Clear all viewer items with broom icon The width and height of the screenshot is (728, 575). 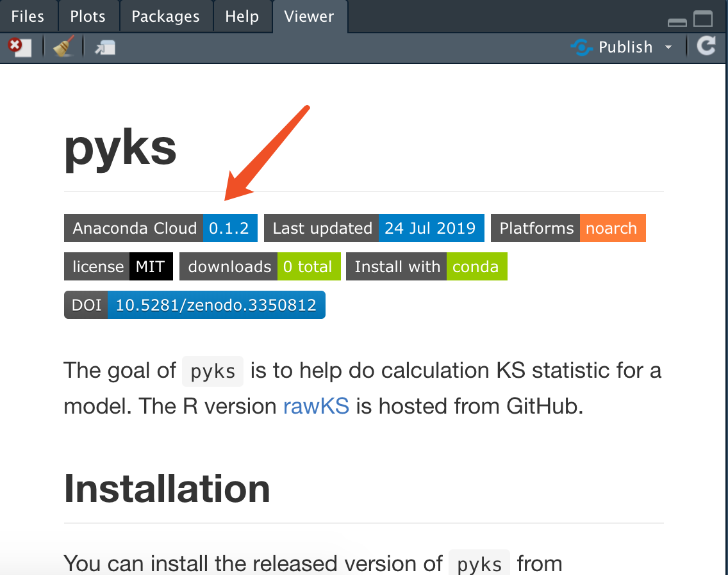point(63,47)
